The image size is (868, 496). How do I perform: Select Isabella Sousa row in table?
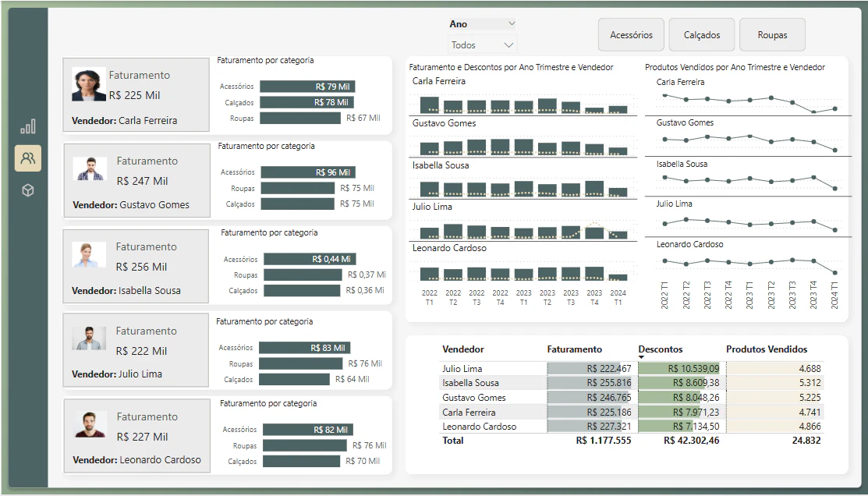coord(631,383)
